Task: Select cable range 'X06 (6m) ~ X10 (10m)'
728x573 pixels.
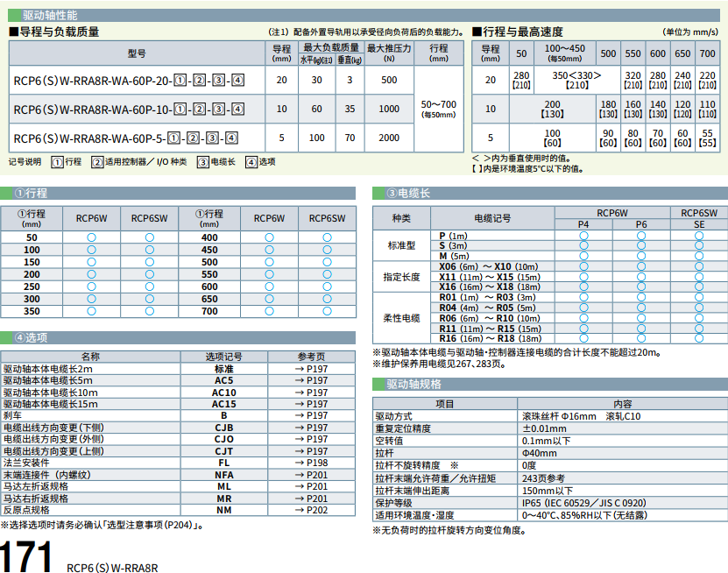Action: [489, 266]
